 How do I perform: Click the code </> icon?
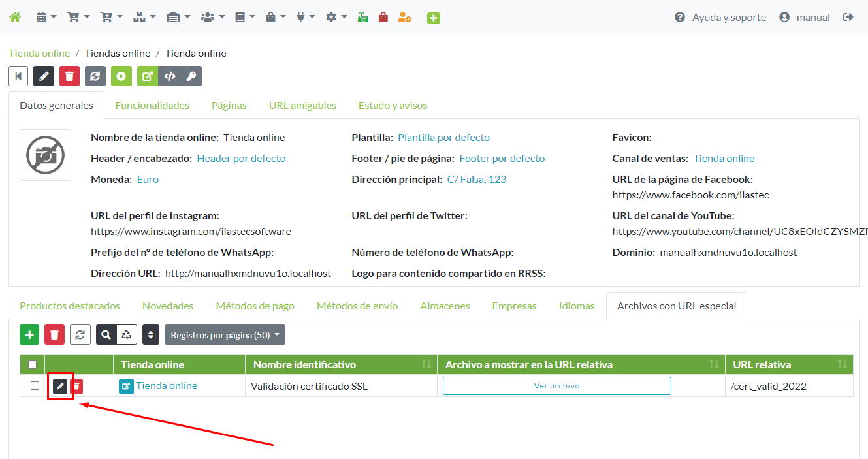coord(170,76)
